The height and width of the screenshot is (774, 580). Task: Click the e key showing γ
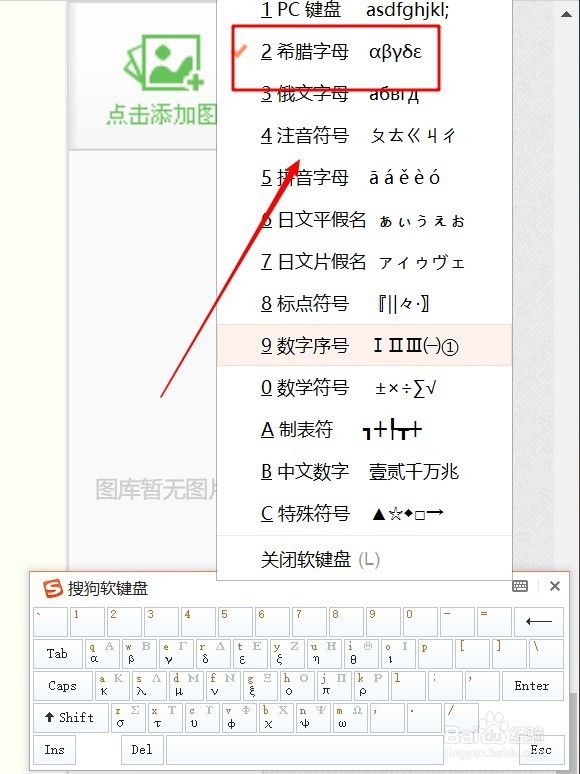pyautogui.click(x=176, y=654)
